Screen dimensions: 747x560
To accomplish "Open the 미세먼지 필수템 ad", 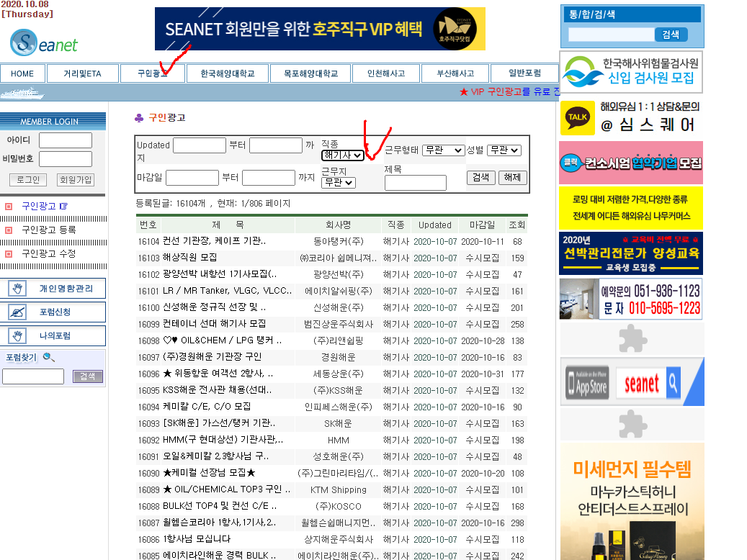I will pos(632,502).
